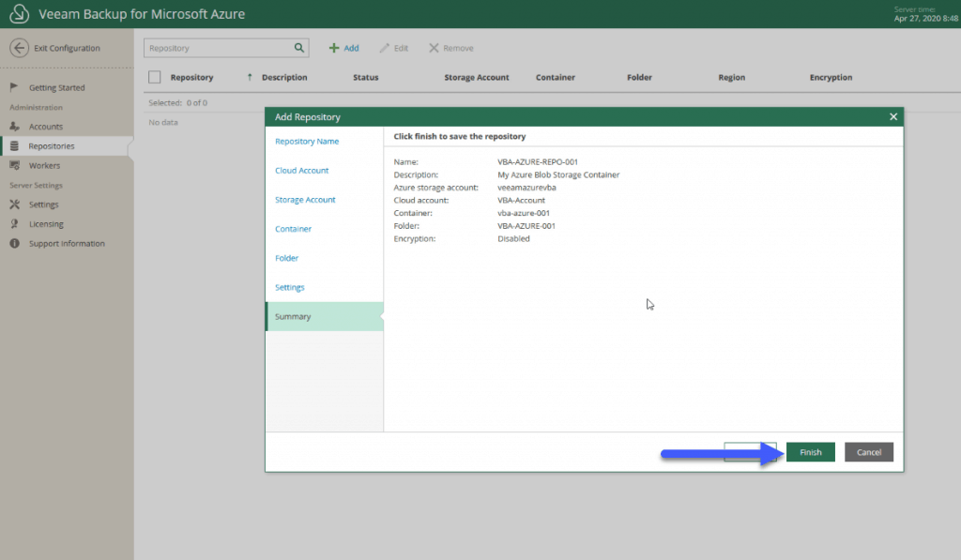Go to the Cloud Account step
Screen dimensions: 961x560
301,171
